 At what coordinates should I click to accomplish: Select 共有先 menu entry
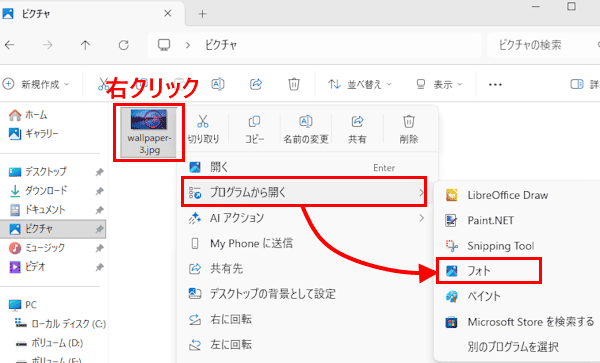306,269
